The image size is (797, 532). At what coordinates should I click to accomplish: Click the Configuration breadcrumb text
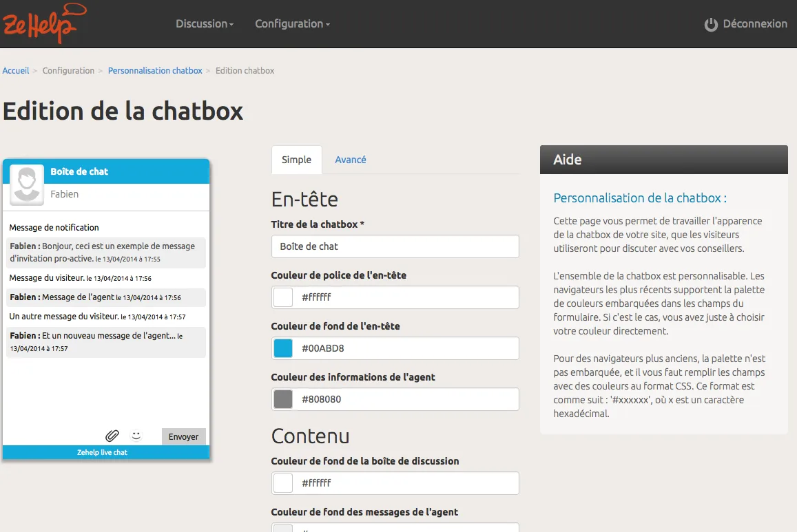68,71
